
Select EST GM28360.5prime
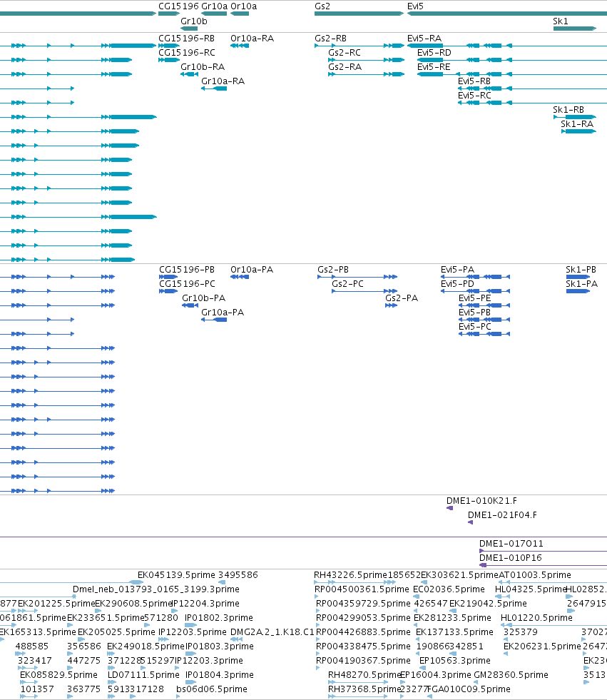(x=511, y=675)
